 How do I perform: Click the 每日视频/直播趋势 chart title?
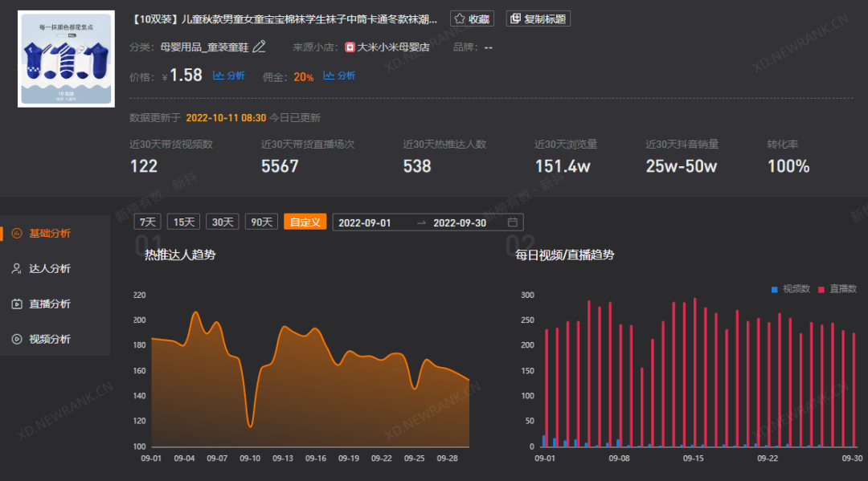coord(565,255)
